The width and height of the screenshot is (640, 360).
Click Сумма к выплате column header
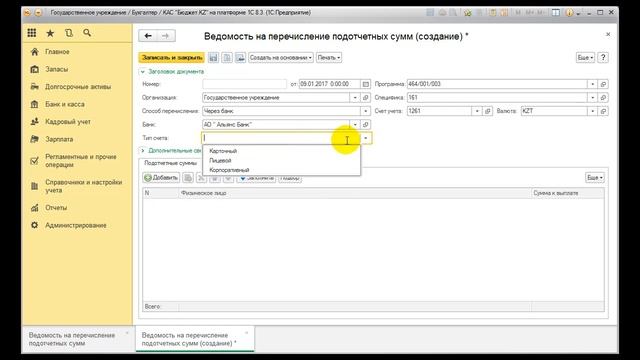567,193
